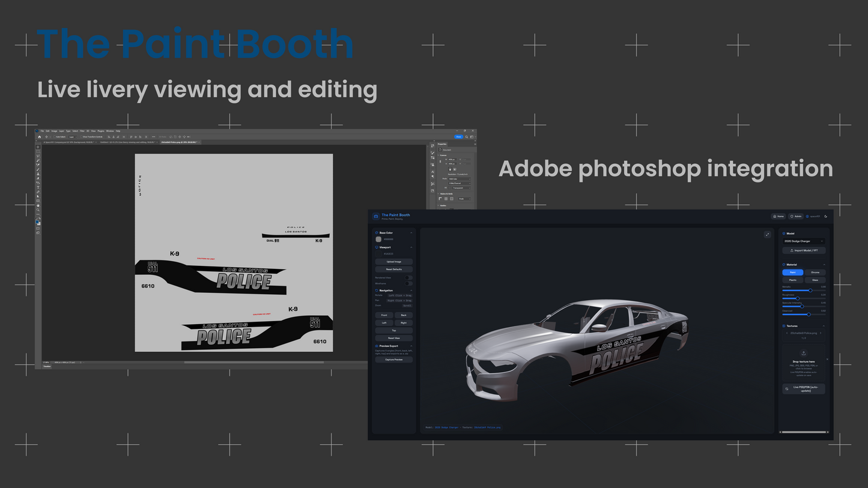Click the fullscreen expand icon in viewport
Image resolution: width=868 pixels, height=488 pixels.
767,235
